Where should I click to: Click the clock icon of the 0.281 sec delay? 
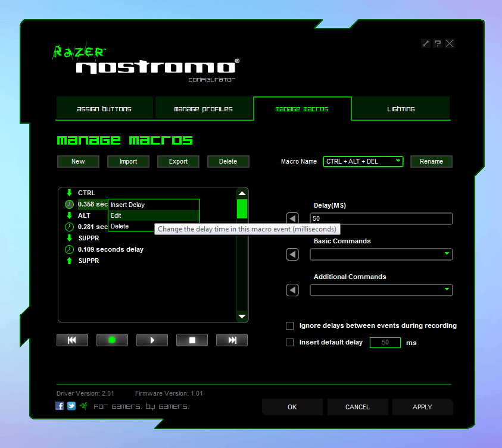tap(69, 227)
